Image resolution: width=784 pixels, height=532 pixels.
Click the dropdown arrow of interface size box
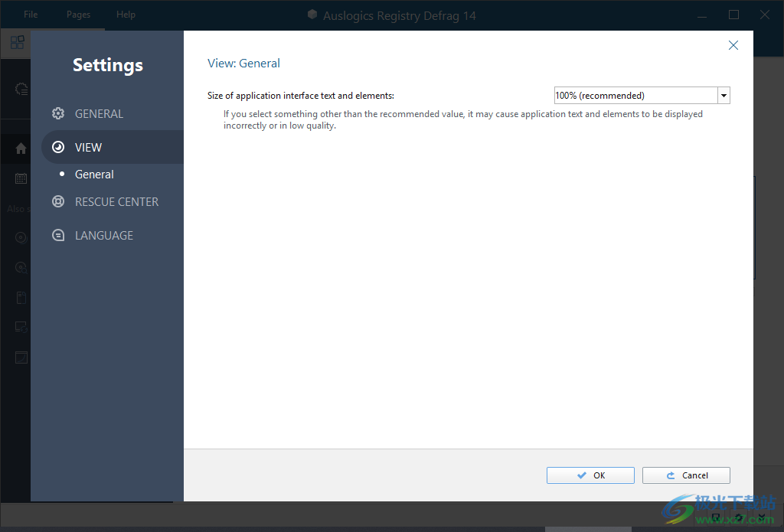click(x=724, y=96)
